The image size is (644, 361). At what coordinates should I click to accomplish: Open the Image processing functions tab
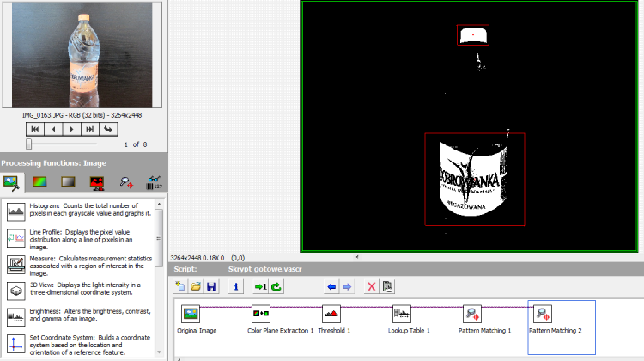click(x=11, y=182)
